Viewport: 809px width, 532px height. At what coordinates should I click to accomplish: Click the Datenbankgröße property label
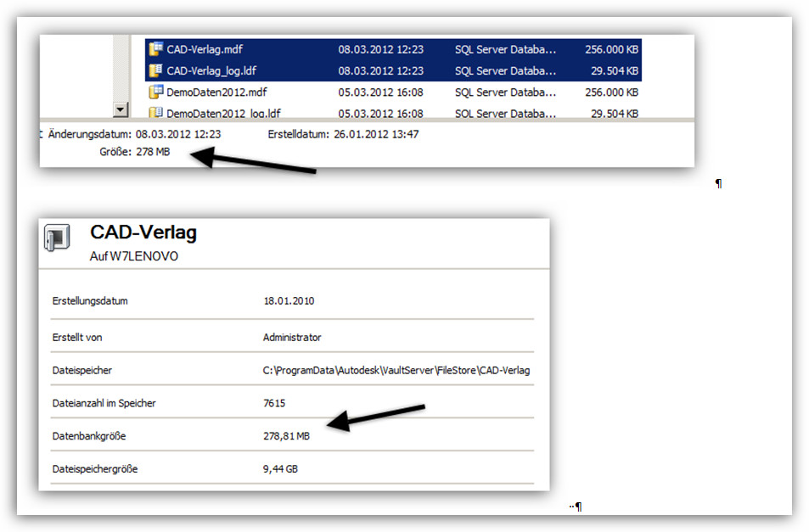click(x=89, y=436)
